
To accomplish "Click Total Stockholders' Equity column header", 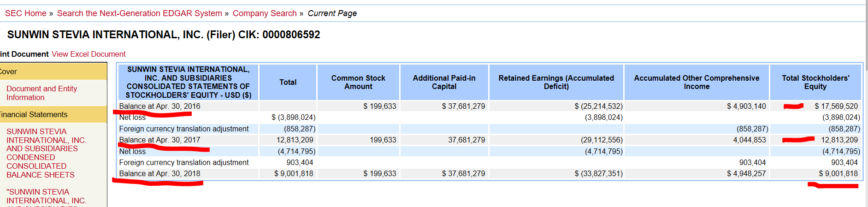I will tap(815, 82).
